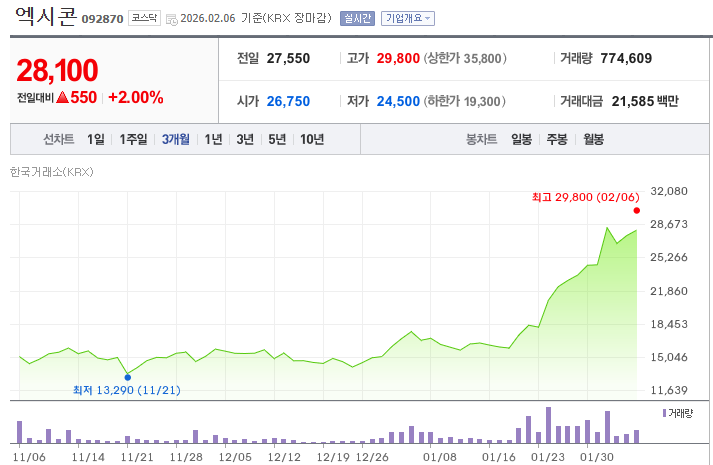Click the calendar clock icon beside the date
713x465 pixels.
tap(172, 19)
